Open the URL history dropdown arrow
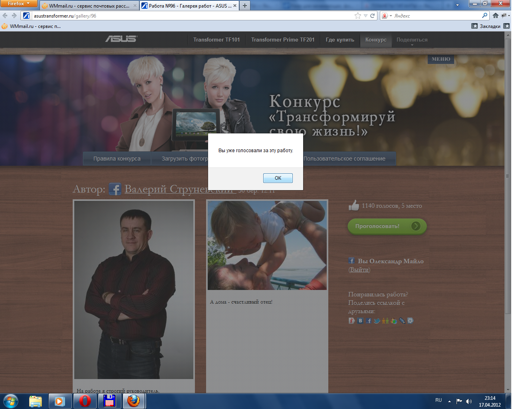 [365, 16]
